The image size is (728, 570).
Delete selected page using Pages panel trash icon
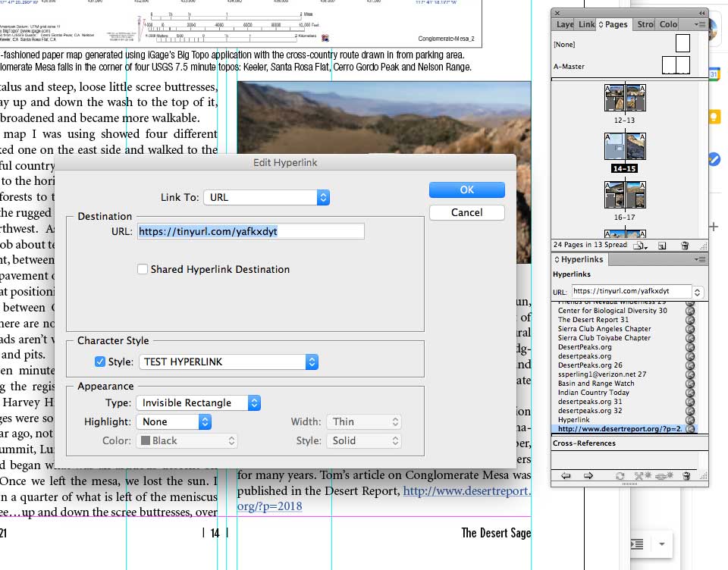pyautogui.click(x=686, y=245)
